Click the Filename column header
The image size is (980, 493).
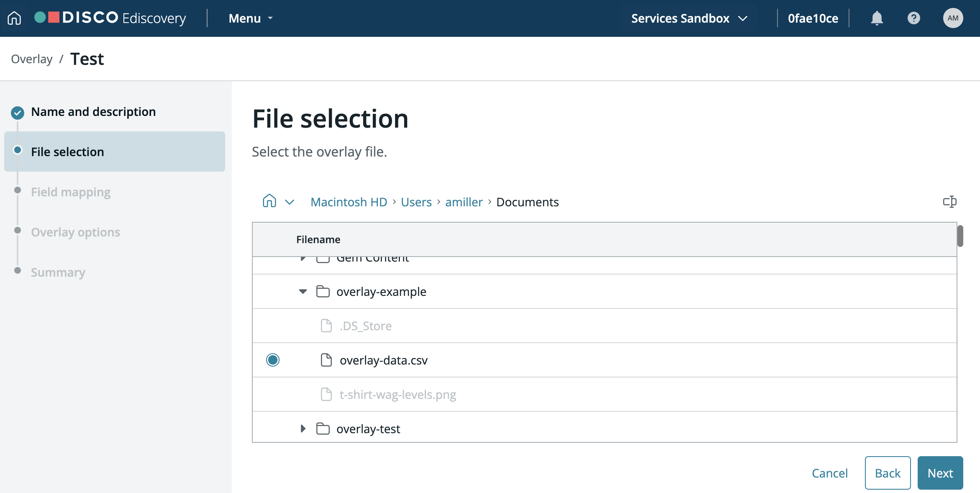tap(318, 239)
